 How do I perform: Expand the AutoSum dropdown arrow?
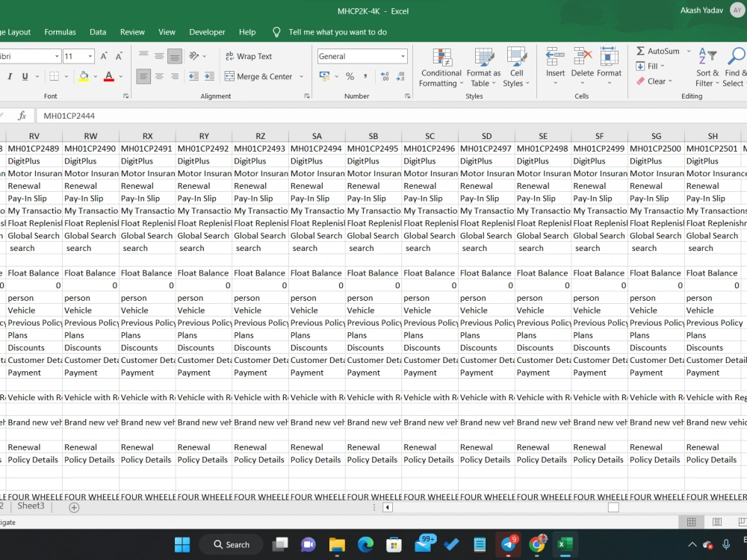(x=689, y=51)
